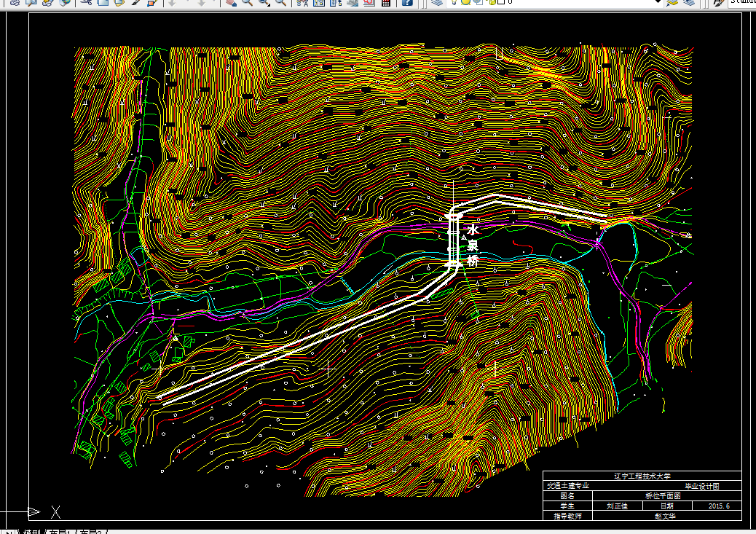Click the Publish icon

[x=47, y=2]
